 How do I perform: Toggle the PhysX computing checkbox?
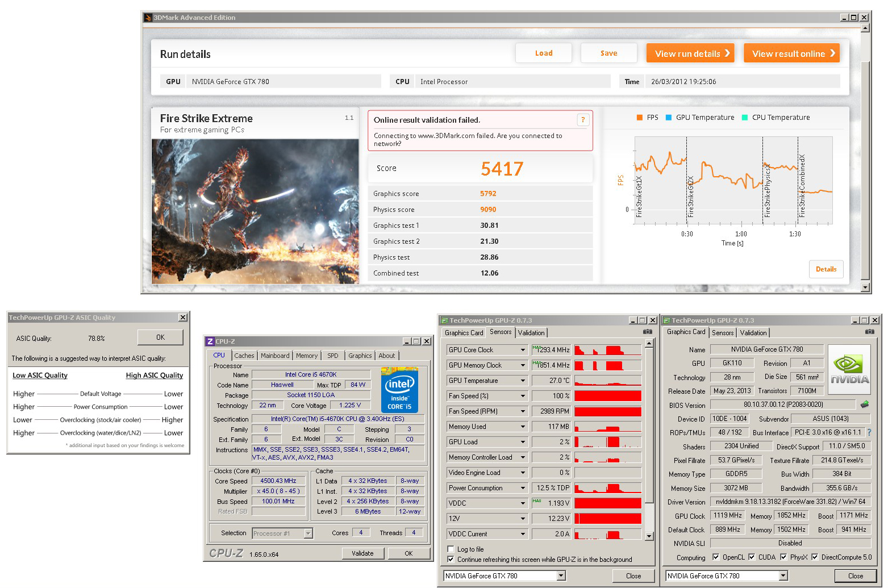(x=783, y=557)
